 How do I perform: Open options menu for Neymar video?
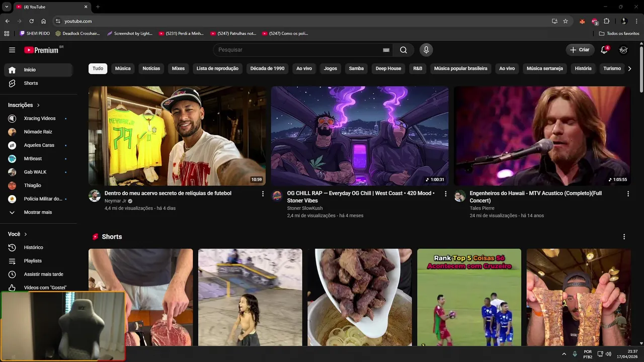(x=263, y=194)
